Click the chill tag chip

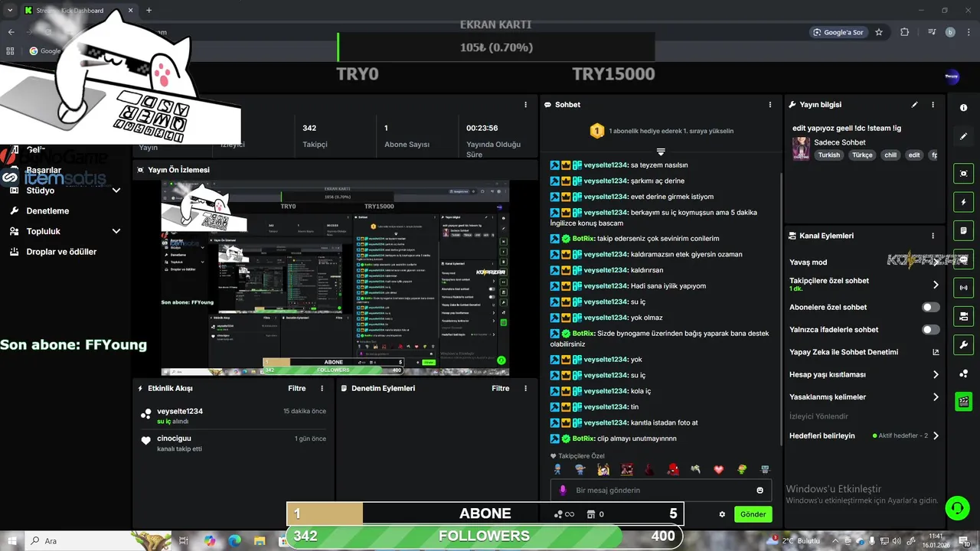point(890,155)
